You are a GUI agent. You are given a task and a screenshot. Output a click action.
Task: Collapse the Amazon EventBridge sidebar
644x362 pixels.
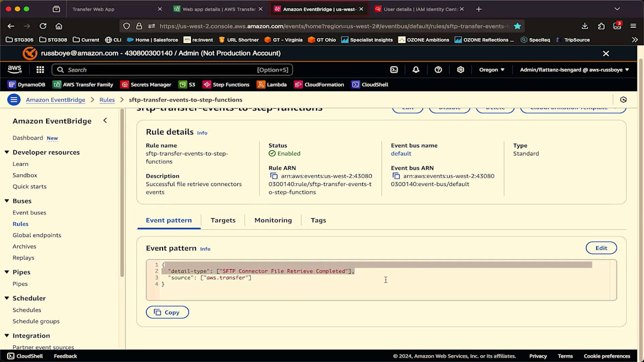point(105,121)
